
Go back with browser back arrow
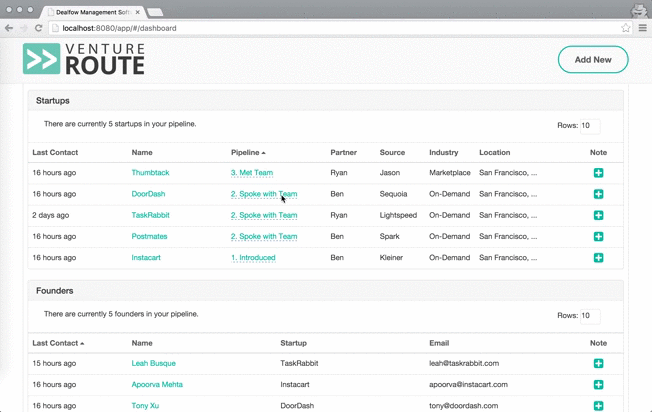(x=9, y=28)
